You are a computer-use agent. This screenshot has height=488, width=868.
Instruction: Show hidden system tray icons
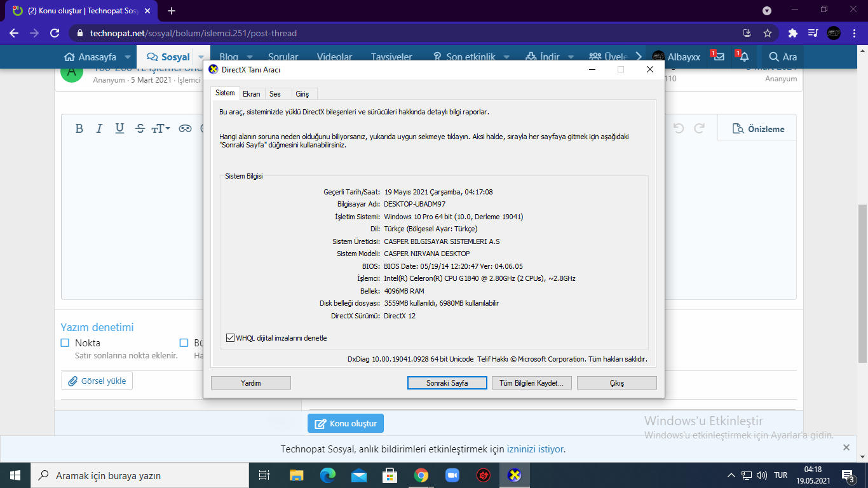pyautogui.click(x=731, y=475)
